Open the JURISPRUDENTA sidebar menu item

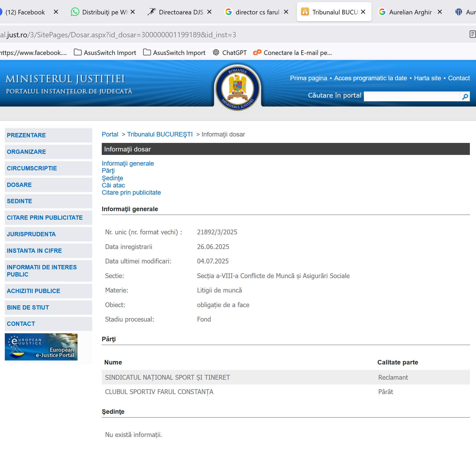(31, 234)
